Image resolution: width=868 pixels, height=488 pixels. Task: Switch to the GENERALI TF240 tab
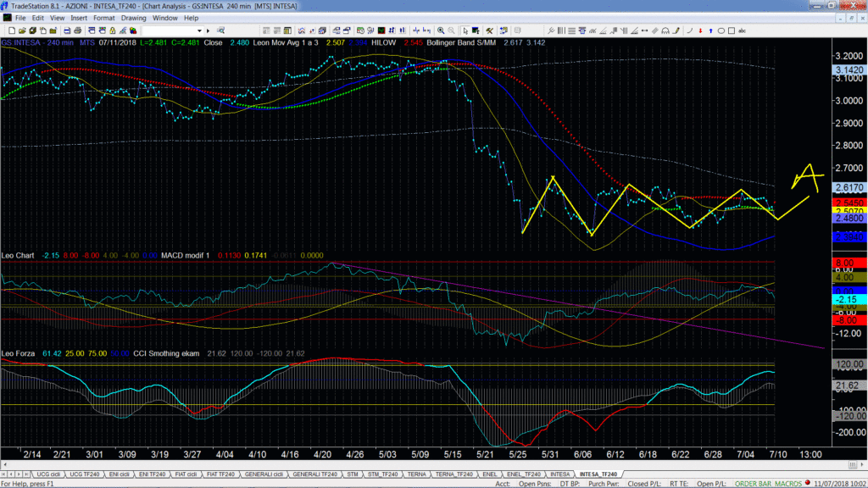[x=314, y=474]
